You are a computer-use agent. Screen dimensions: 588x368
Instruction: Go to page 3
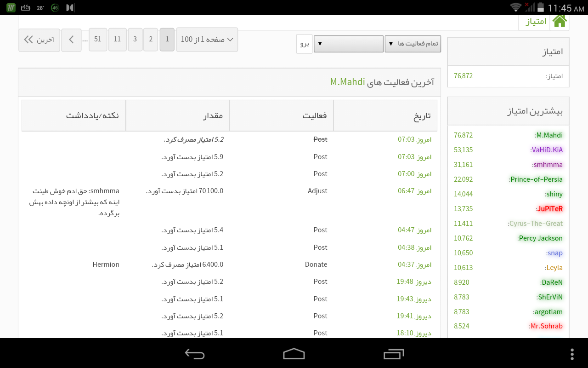[135, 40]
